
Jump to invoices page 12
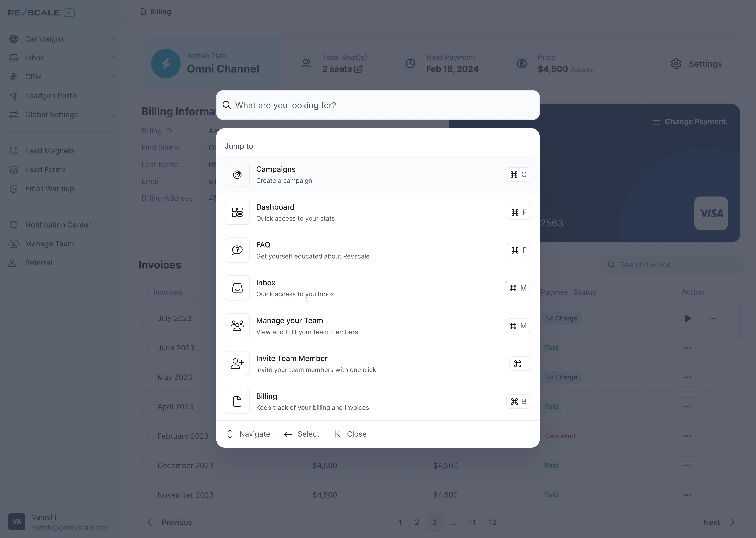click(493, 522)
